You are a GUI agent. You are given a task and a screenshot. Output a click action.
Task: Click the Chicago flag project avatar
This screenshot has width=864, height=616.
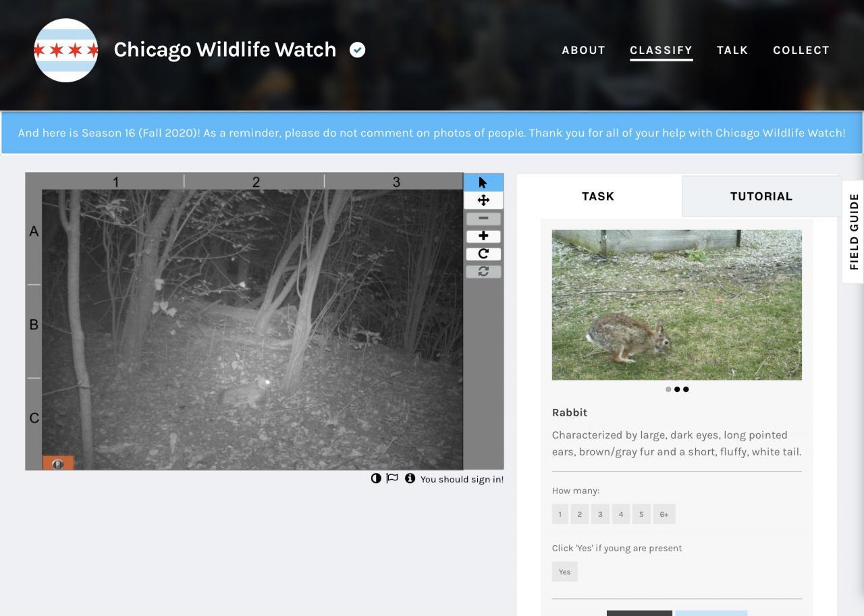66,51
